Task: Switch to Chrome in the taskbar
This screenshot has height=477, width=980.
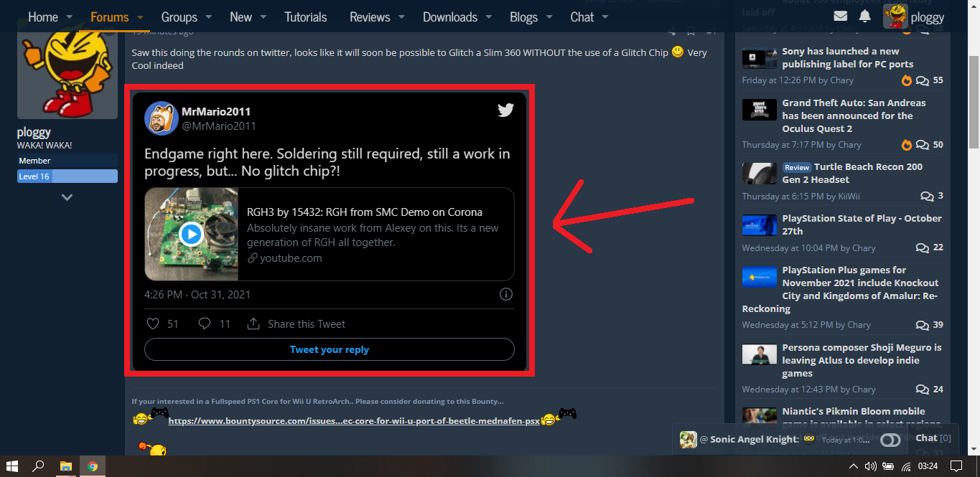Action: [93, 466]
